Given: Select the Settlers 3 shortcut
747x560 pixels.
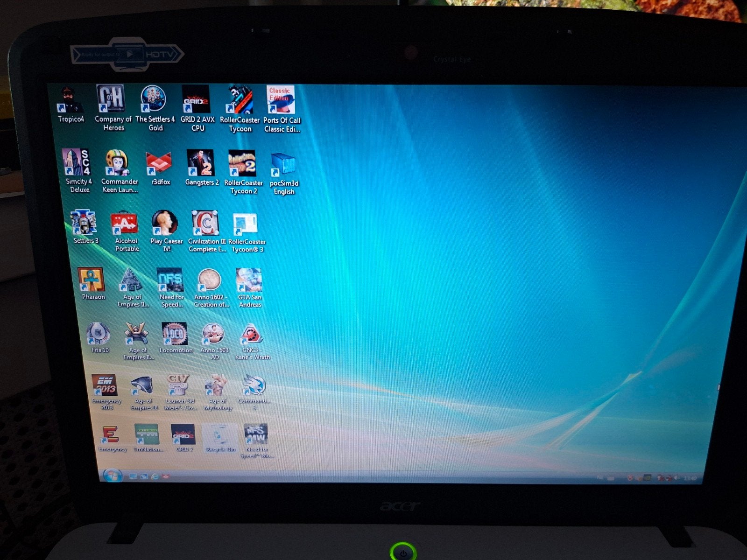Looking at the screenshot, I should click(x=85, y=227).
